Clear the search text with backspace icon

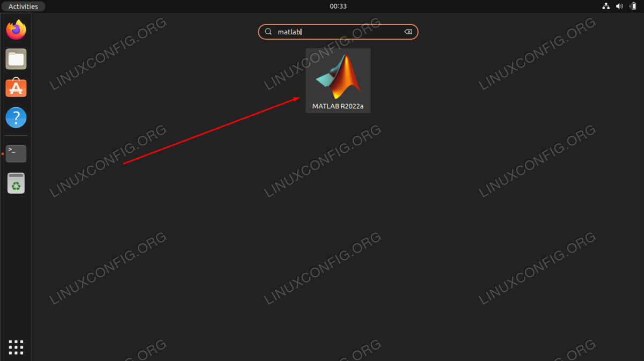[x=408, y=32]
